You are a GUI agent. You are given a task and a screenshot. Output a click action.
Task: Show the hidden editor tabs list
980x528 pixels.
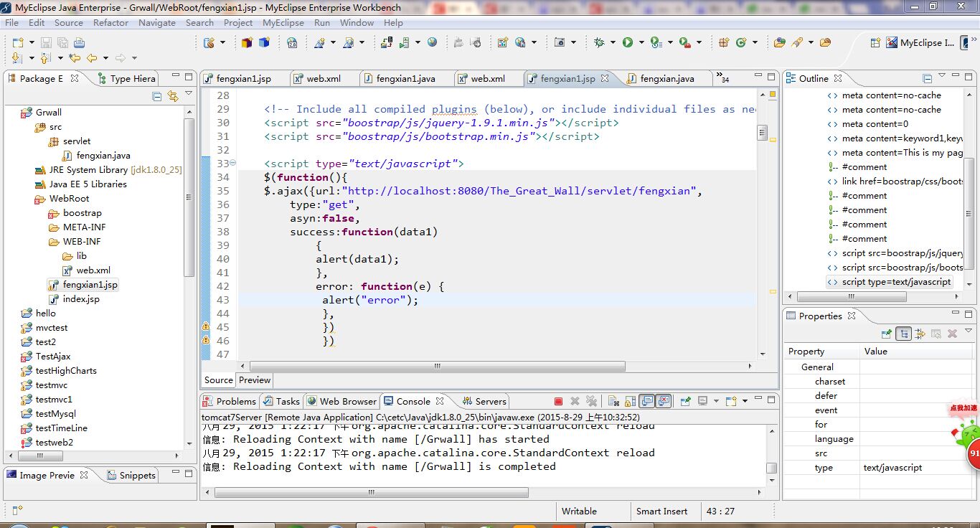coord(722,78)
